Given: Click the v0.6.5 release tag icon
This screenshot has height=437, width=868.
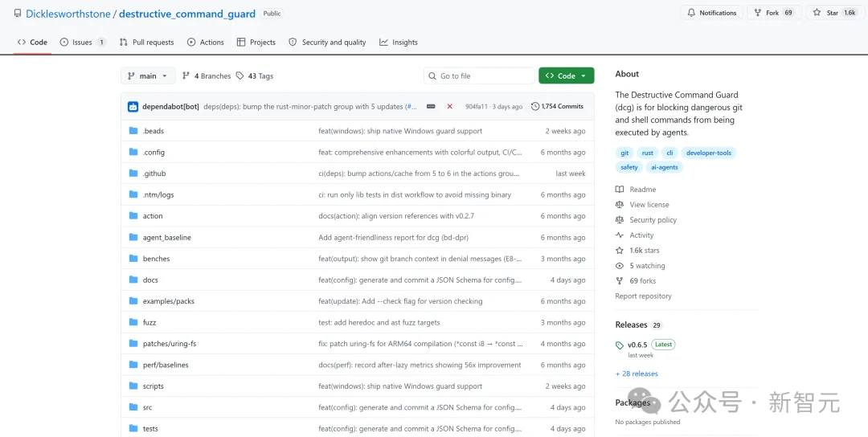Looking at the screenshot, I should point(620,345).
